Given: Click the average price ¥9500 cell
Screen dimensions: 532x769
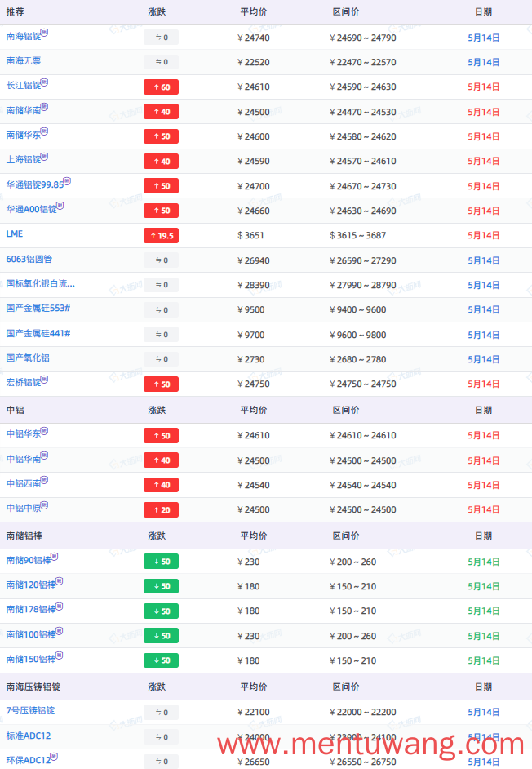Looking at the screenshot, I should [251, 310].
